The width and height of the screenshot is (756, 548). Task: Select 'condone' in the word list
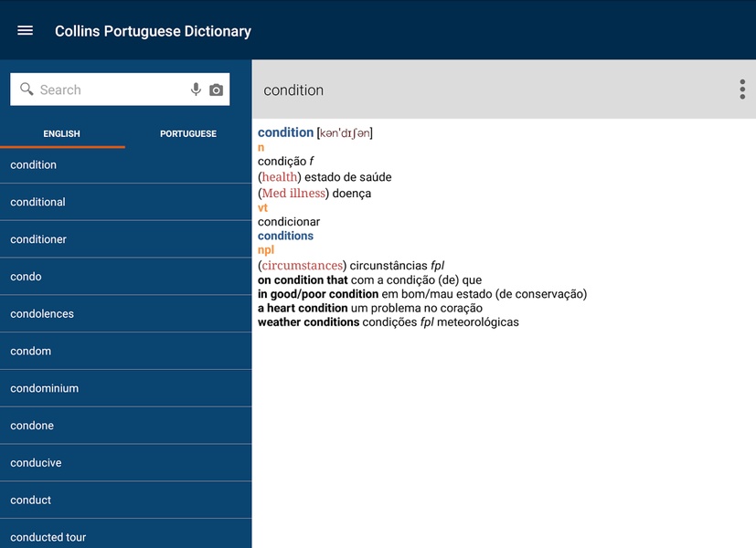(x=126, y=426)
